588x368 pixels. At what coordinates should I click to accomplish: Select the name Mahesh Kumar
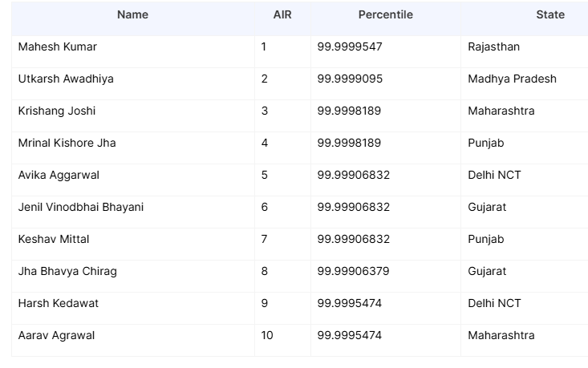(58, 47)
